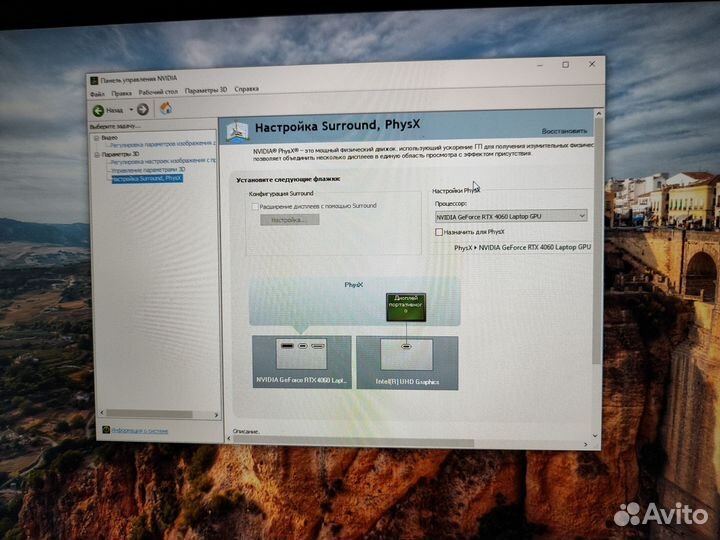The width and height of the screenshot is (720, 540).
Task: Open the 'Информация о системе' link
Action: [x=139, y=430]
